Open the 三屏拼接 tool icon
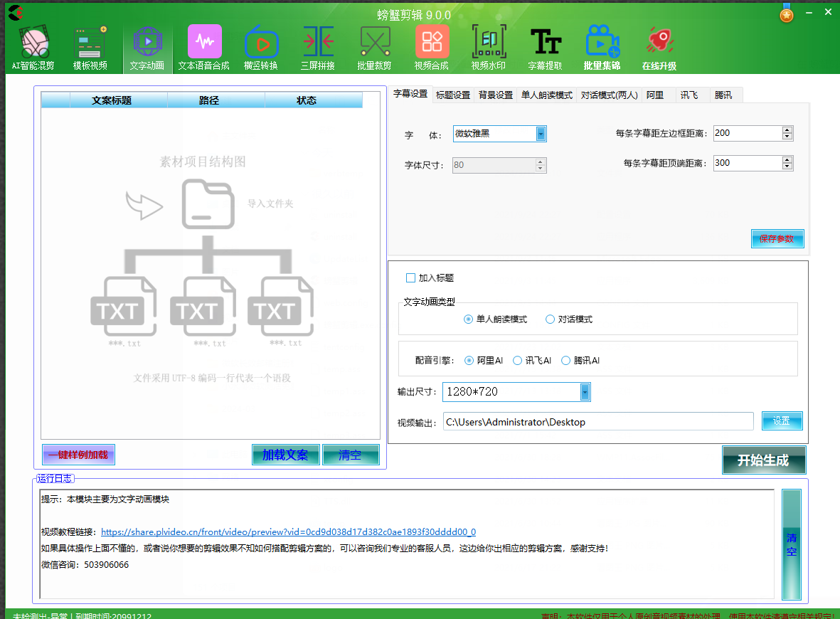Viewport: 840px width, 619px height. point(318,42)
